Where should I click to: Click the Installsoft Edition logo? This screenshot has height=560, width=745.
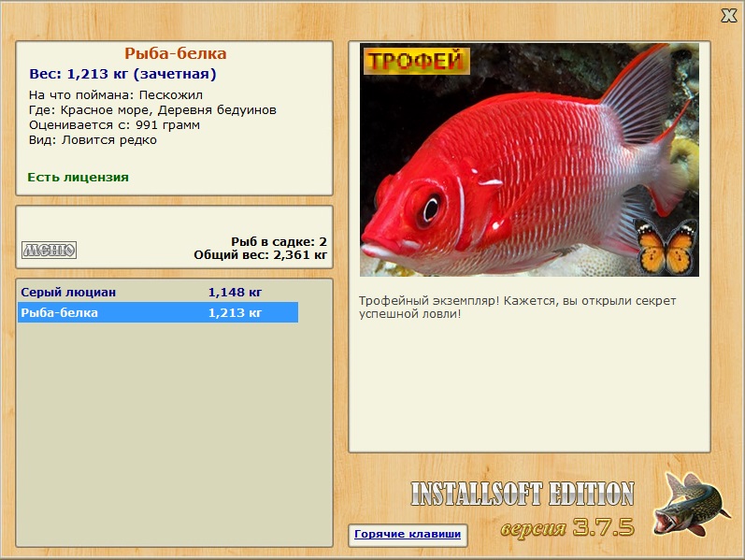523,494
